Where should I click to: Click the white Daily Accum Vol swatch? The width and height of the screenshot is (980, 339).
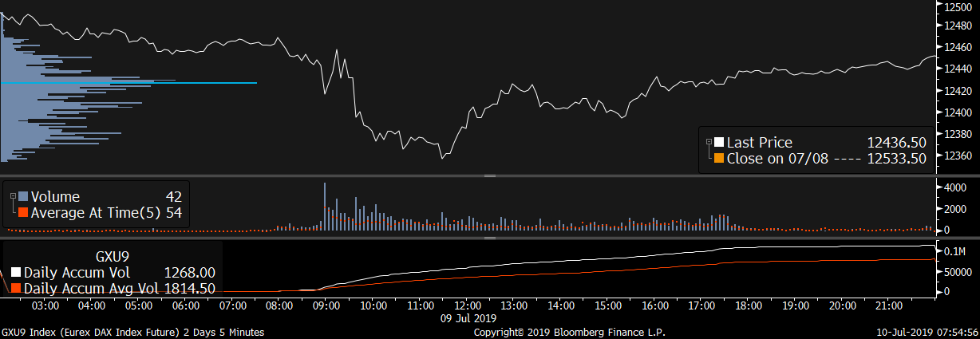point(14,273)
